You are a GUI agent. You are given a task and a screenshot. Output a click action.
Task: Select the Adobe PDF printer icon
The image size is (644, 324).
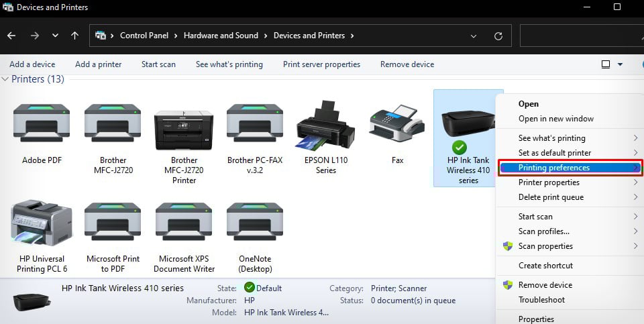point(42,123)
